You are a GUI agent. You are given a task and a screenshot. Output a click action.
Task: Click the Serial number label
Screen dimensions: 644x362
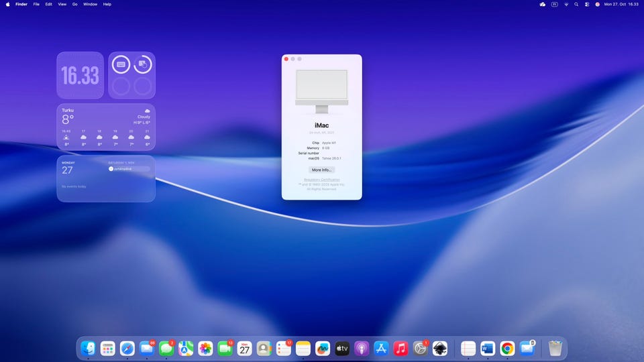(x=309, y=153)
